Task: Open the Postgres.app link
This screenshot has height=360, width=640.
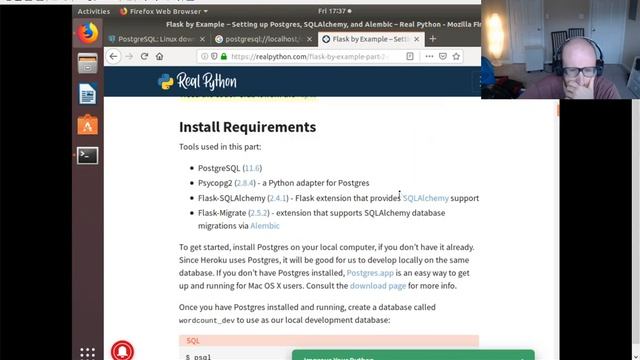Action: pos(370,273)
